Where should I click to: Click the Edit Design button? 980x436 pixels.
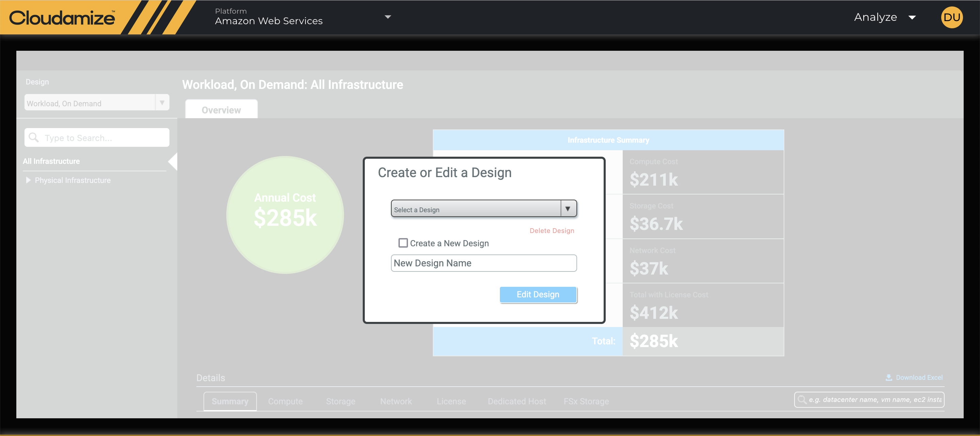coord(538,294)
